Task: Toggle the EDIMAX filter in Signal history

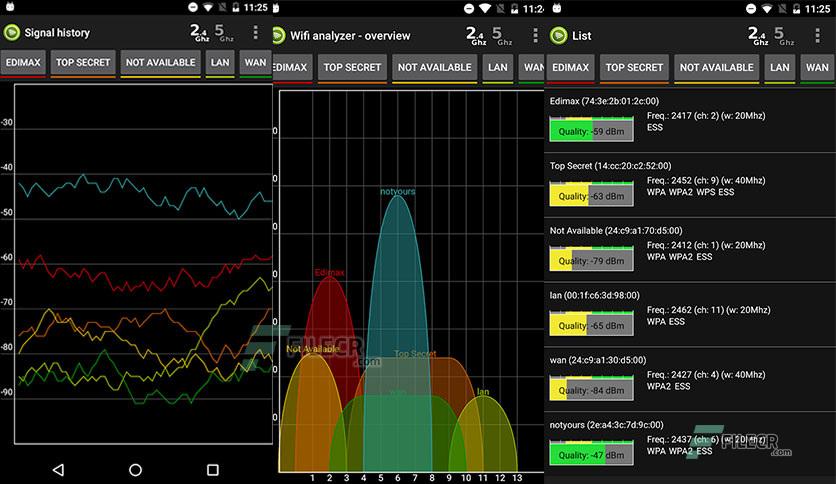Action: pyautogui.click(x=23, y=63)
